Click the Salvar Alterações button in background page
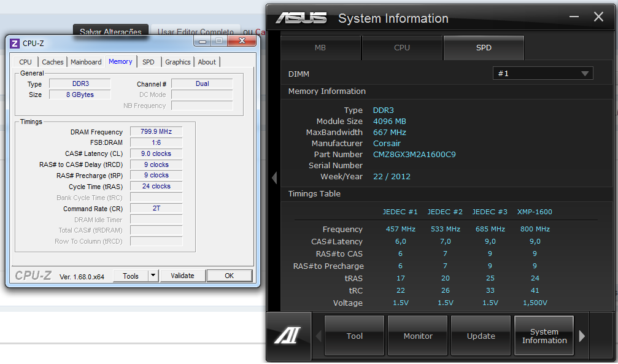 point(110,31)
